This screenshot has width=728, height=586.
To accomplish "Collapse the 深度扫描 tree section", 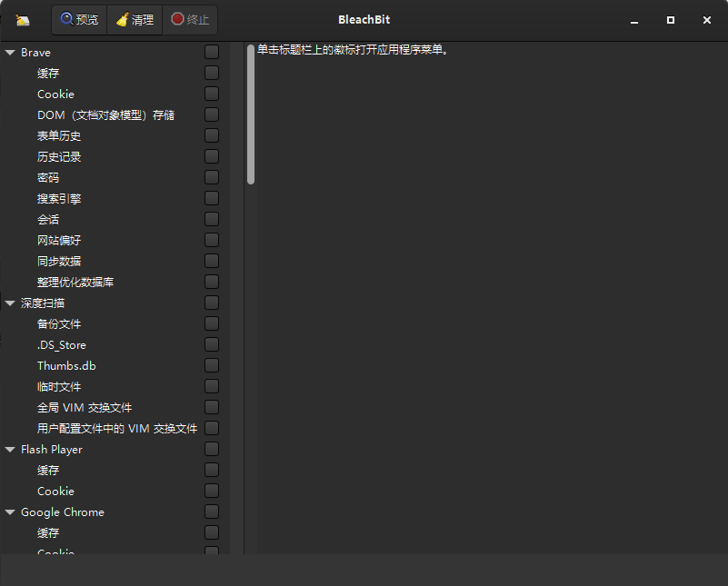I will pos(10,303).
